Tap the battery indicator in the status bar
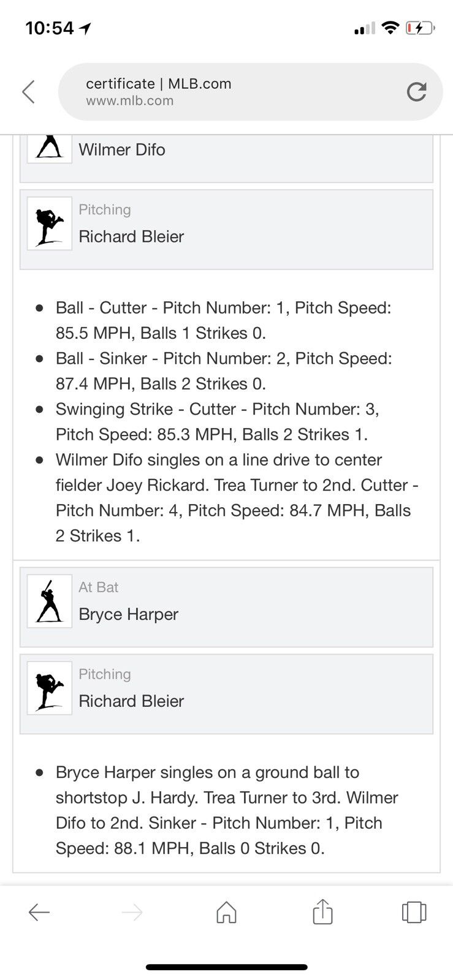 pyautogui.click(x=421, y=28)
